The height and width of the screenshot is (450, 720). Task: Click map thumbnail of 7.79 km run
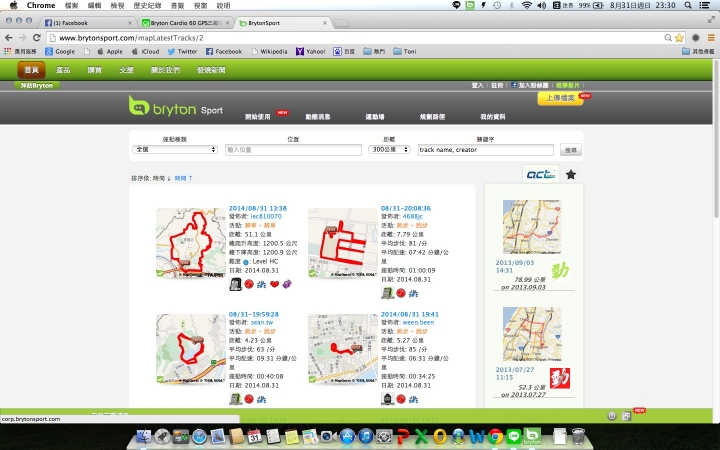(343, 243)
